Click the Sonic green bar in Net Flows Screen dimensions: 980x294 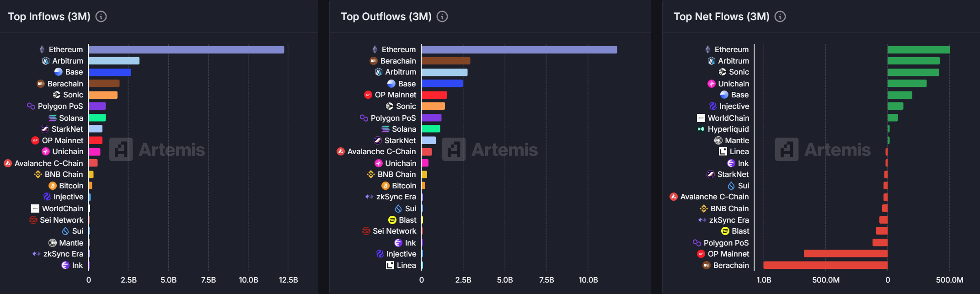[913, 72]
